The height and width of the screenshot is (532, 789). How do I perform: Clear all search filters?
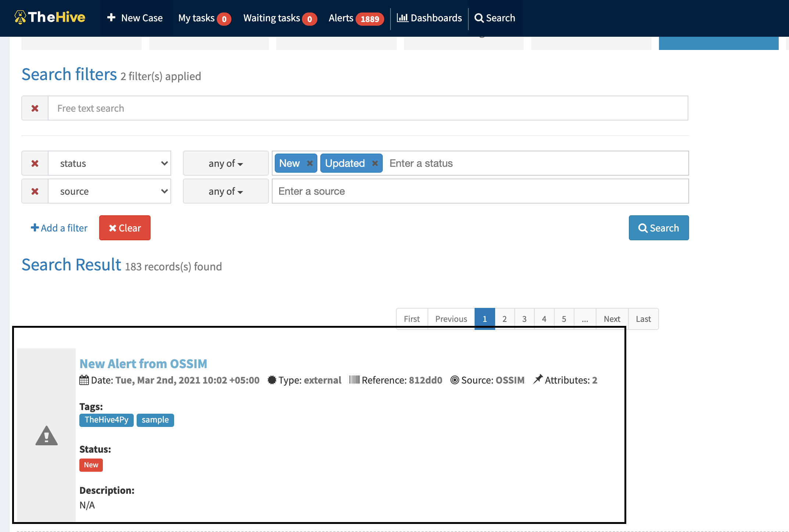pos(125,228)
